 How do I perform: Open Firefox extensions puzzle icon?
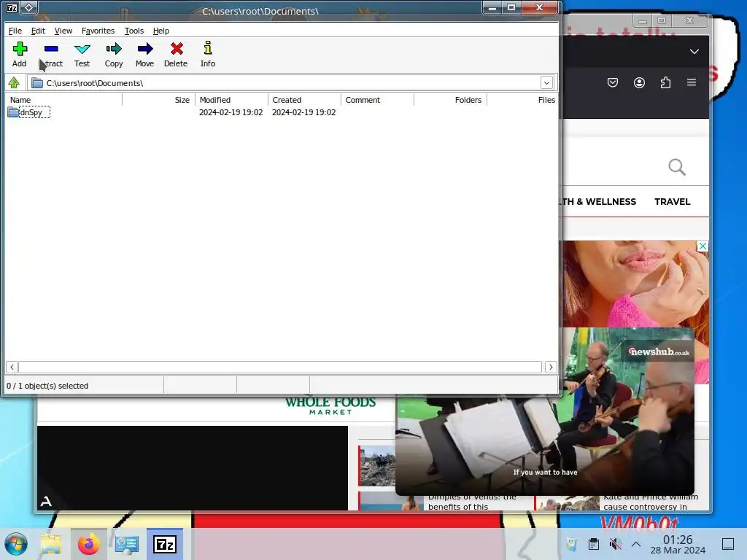(665, 83)
